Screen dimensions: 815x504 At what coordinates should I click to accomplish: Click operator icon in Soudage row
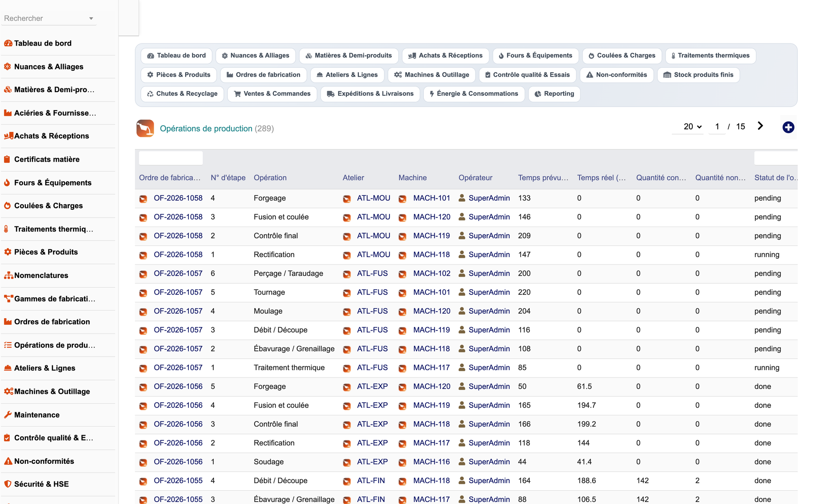[x=462, y=462]
